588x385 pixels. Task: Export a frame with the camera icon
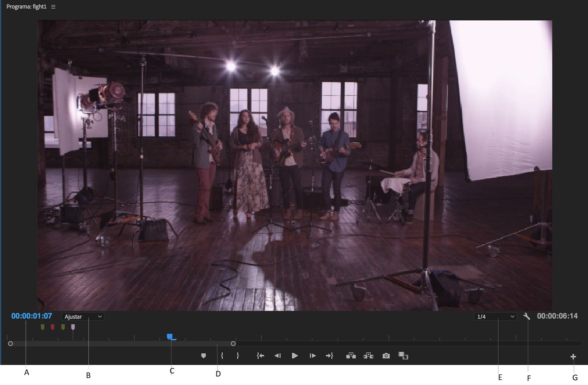point(386,356)
